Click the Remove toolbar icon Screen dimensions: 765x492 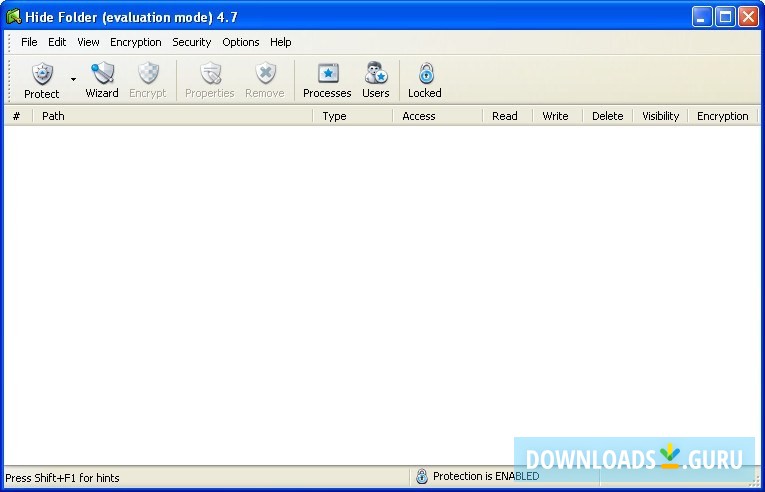click(265, 80)
